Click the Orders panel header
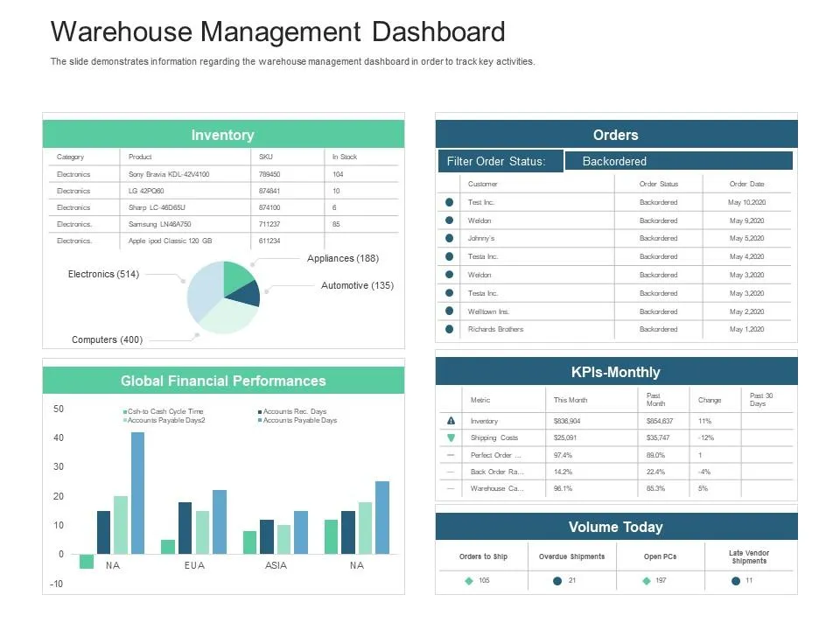Viewport: 840px width, 630px height. point(616,134)
